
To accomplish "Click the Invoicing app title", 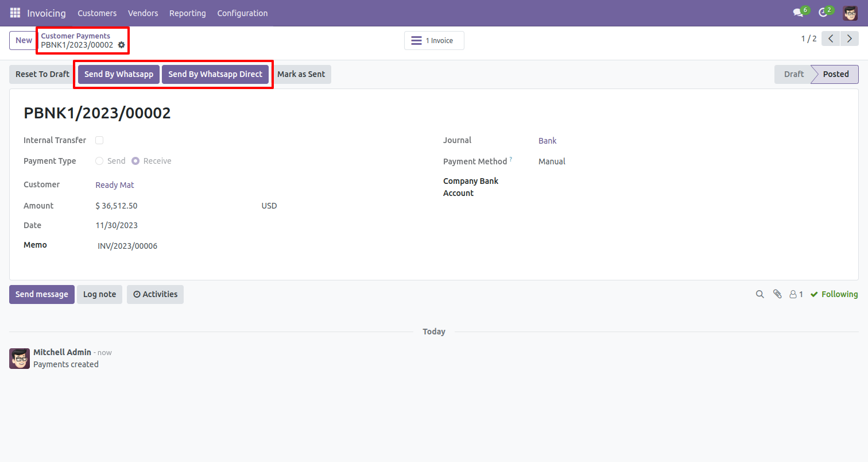I will pos(46,13).
